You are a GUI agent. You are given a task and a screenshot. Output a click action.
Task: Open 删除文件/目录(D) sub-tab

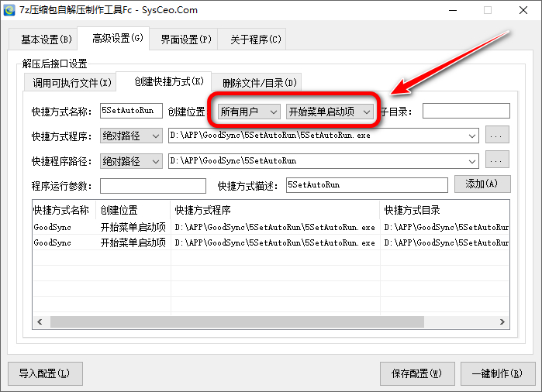tap(257, 83)
